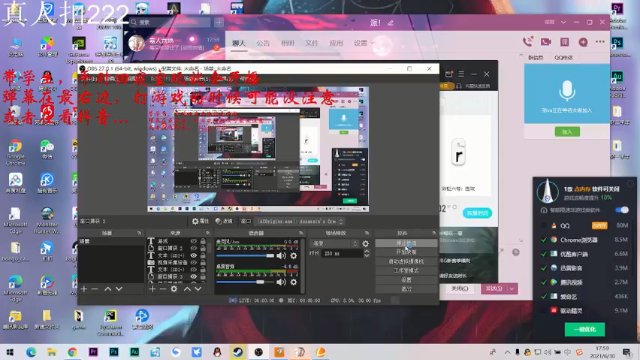The height and width of the screenshot is (360, 640).
Task: Click the plus circle icon in QQ header
Action: click(x=583, y=42)
